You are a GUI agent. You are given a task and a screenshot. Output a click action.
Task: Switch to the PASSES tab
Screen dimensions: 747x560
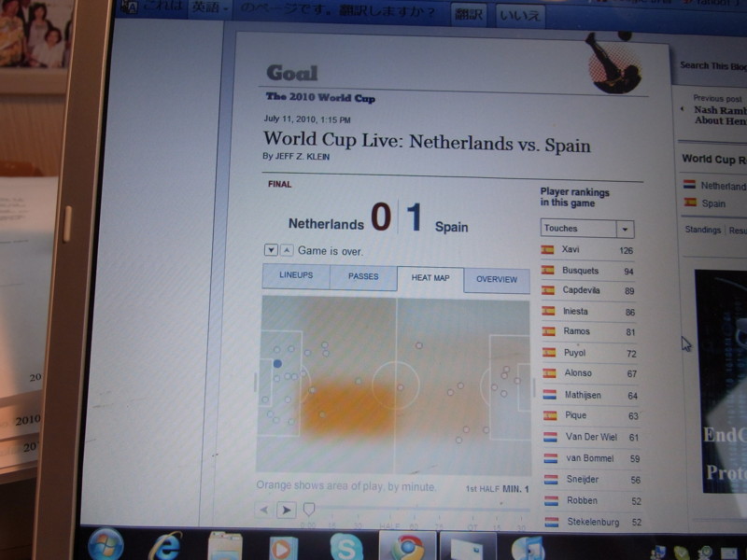click(x=363, y=276)
